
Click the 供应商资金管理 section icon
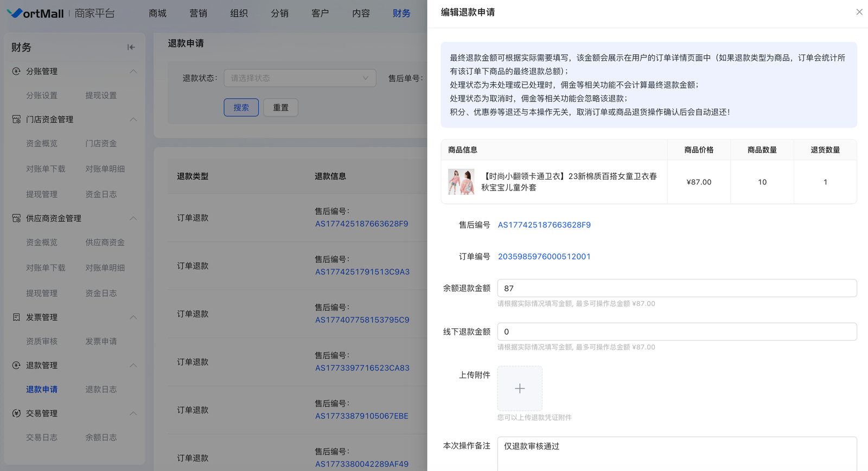coord(16,218)
